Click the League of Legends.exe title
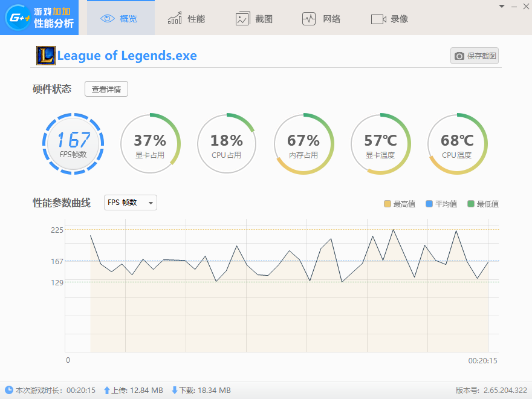The image size is (532, 399). point(127,56)
